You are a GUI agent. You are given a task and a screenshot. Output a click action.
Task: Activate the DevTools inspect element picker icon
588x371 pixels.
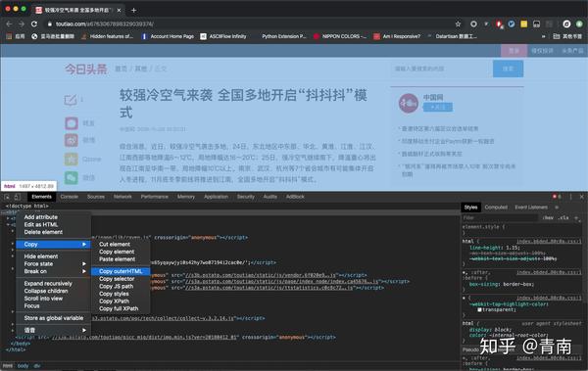(x=7, y=197)
